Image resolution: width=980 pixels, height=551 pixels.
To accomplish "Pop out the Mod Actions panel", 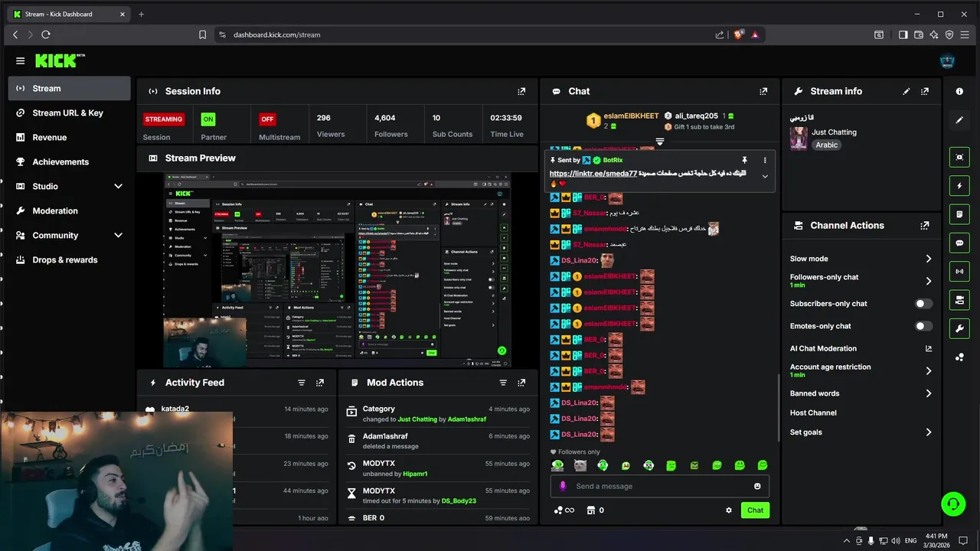I will [521, 383].
